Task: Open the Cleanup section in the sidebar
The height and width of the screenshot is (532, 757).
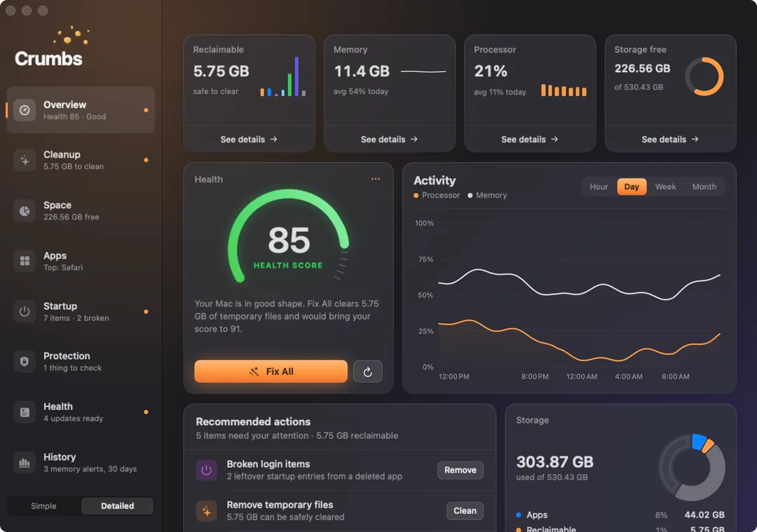Action: click(x=81, y=161)
